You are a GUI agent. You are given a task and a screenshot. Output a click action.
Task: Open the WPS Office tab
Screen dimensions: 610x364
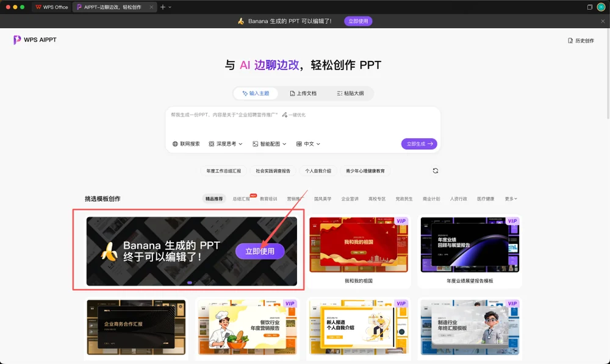[51, 7]
